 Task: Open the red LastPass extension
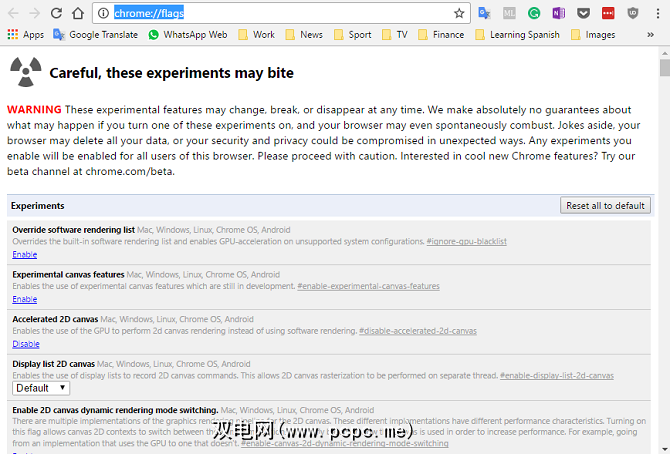click(x=608, y=13)
